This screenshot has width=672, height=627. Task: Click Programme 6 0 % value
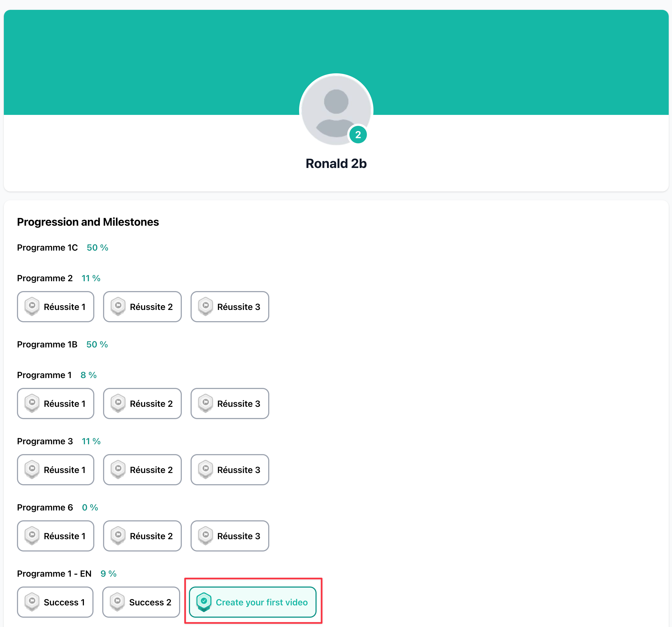tap(90, 508)
